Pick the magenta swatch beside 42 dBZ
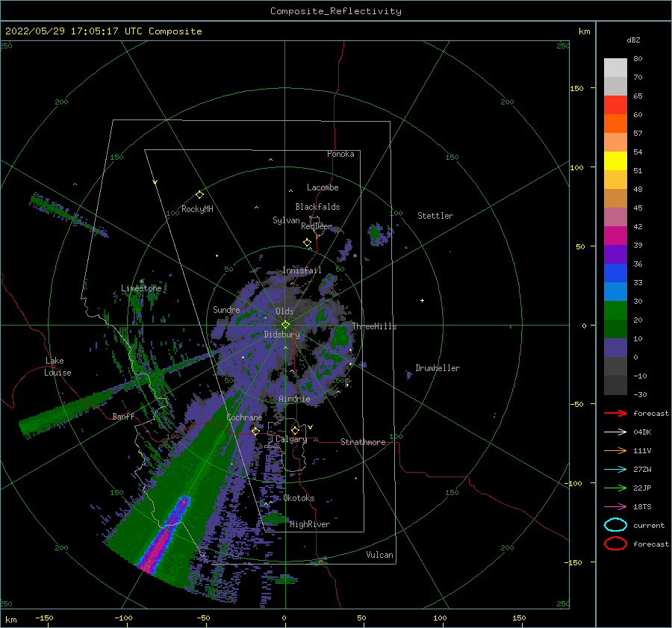This screenshot has width=672, height=628. pos(615,236)
